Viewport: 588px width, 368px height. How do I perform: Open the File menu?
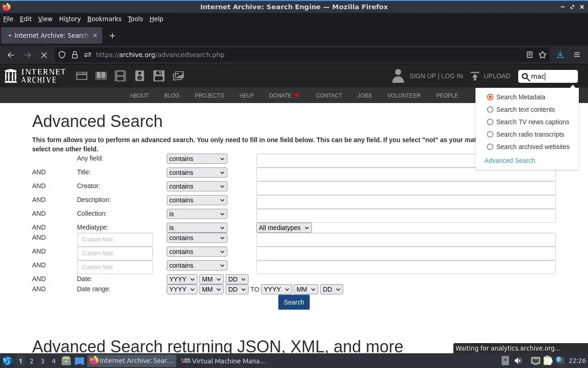click(x=8, y=19)
